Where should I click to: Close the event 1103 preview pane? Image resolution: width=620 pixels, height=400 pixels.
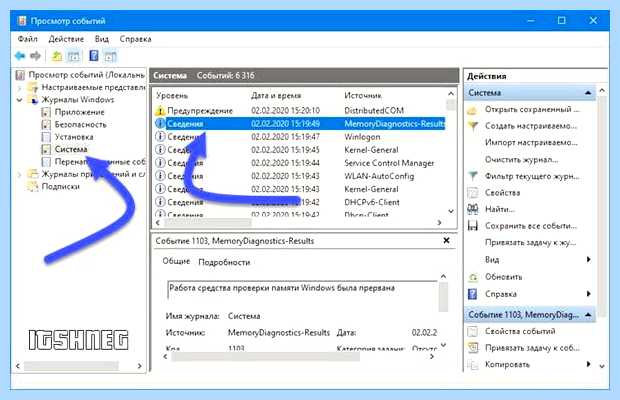click(x=446, y=240)
